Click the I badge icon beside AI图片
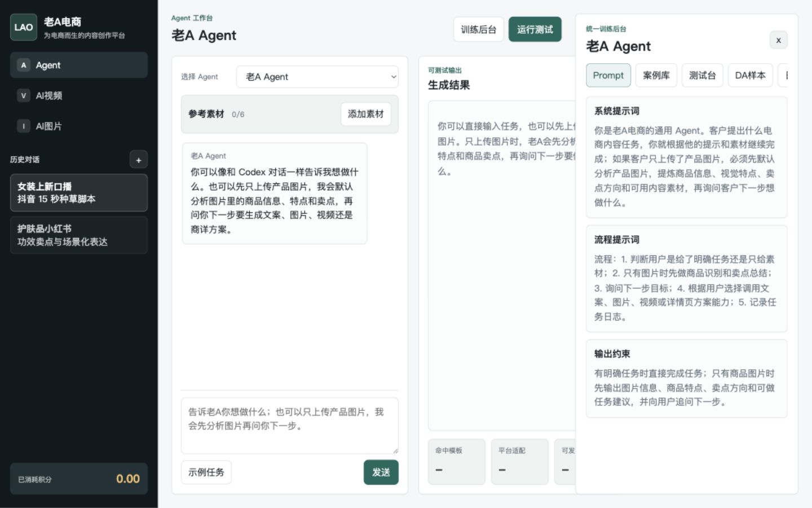The height and width of the screenshot is (508, 812). tap(24, 126)
